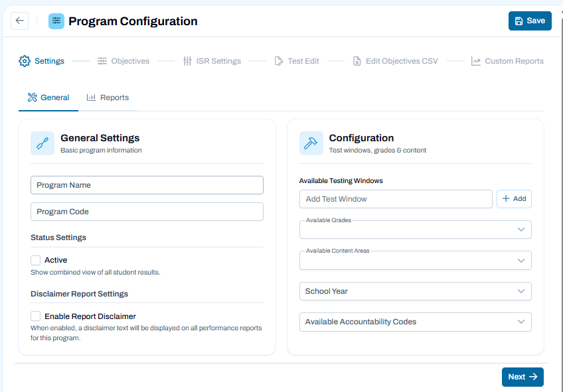Viewport: 563px width, 392px height.
Task: Click 'Test windows, grades & content' subtitle
Action: click(x=377, y=151)
